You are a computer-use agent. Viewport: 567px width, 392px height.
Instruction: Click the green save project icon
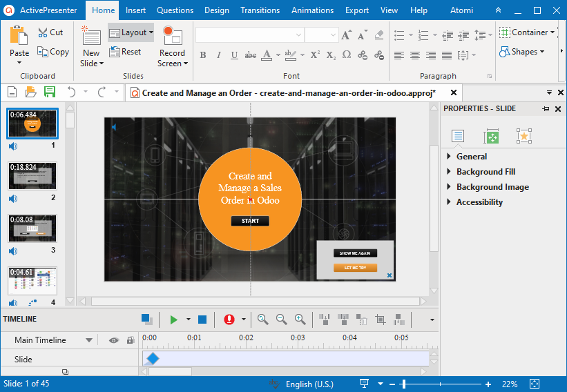[x=50, y=92]
